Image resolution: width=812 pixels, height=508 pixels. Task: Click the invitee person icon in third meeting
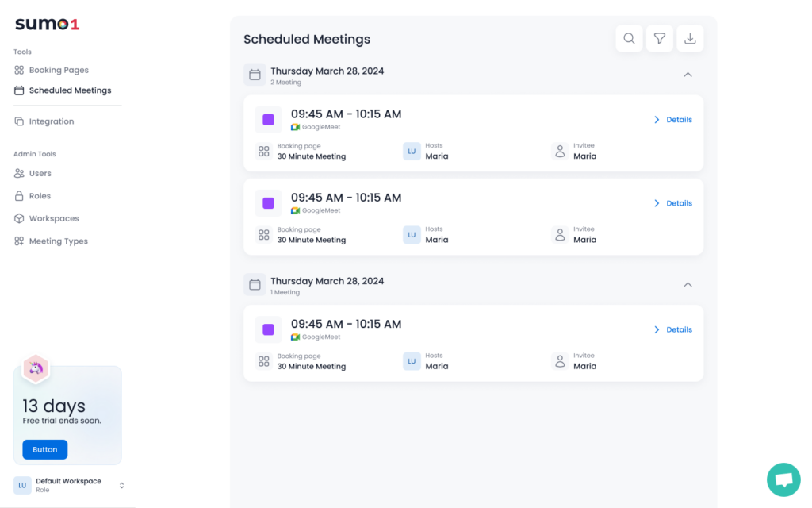click(560, 361)
